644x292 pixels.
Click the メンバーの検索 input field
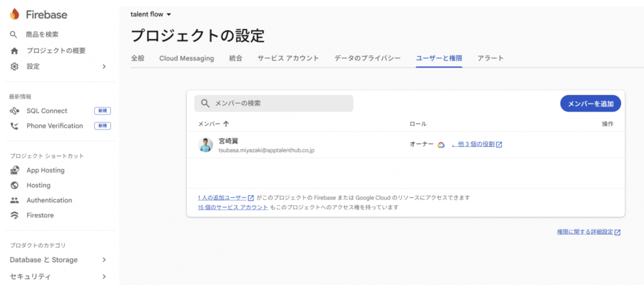[x=274, y=103]
